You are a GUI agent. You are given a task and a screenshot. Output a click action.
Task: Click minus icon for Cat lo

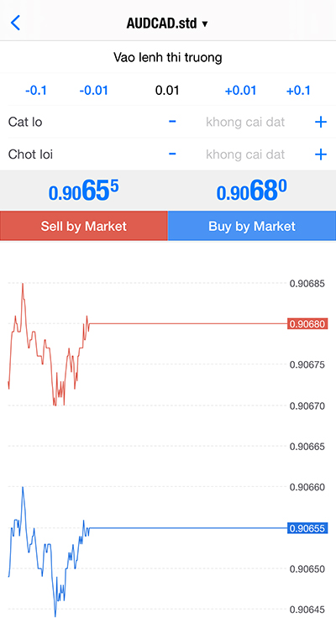[x=172, y=122]
